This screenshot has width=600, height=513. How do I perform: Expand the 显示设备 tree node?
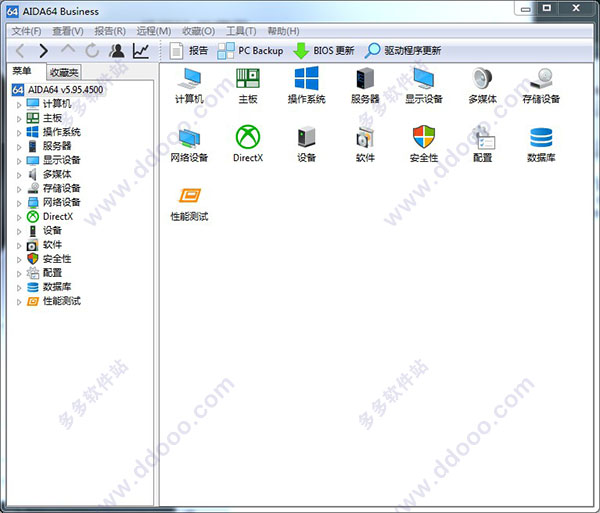pyautogui.click(x=19, y=161)
